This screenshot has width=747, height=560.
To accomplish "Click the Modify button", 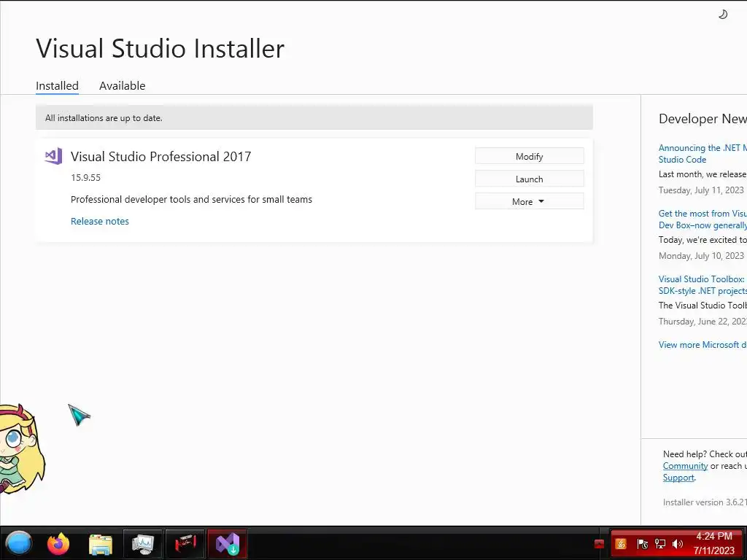I will pos(530,156).
